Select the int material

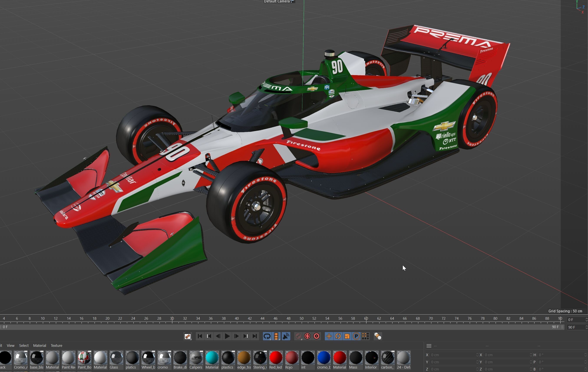(308, 358)
